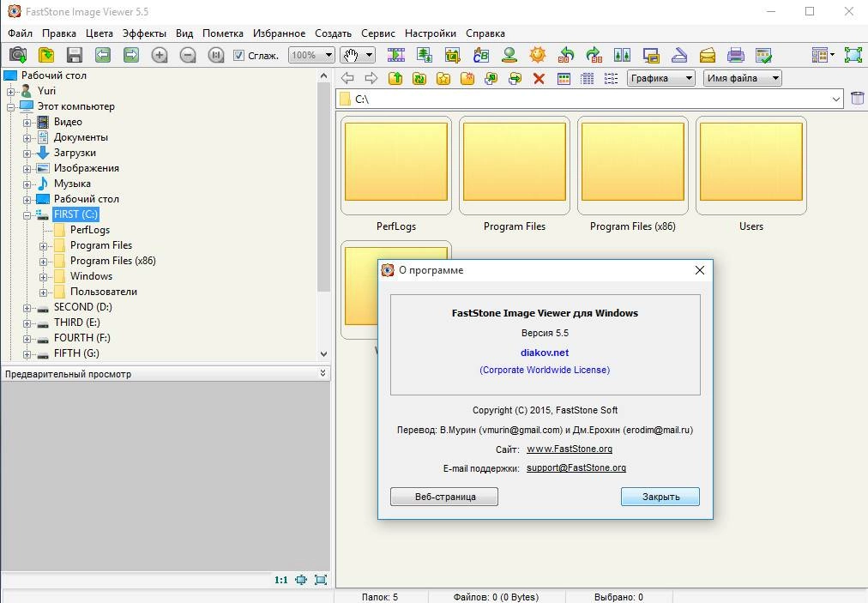Click the copy to folder icon
This screenshot has width=868, height=603.
click(491, 79)
